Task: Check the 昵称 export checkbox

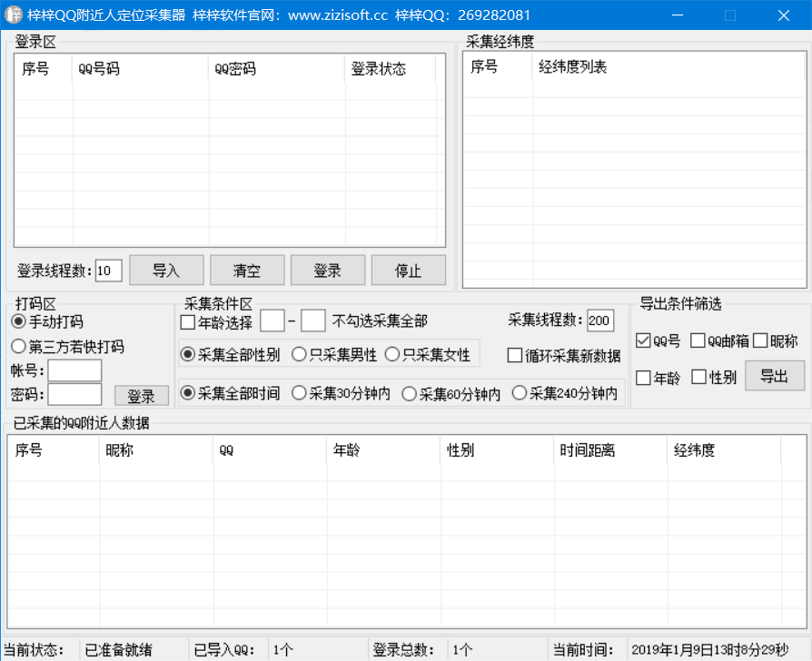Action: tap(760, 341)
